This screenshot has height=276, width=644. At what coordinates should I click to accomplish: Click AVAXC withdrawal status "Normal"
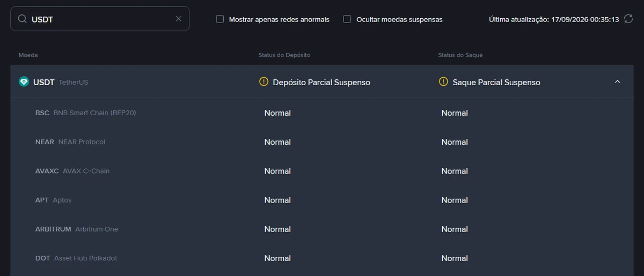(455, 171)
